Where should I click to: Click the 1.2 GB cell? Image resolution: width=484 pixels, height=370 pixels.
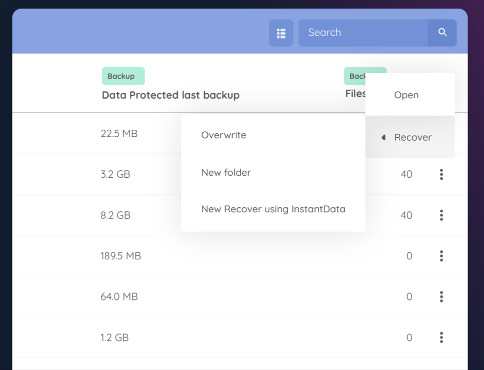tap(114, 338)
